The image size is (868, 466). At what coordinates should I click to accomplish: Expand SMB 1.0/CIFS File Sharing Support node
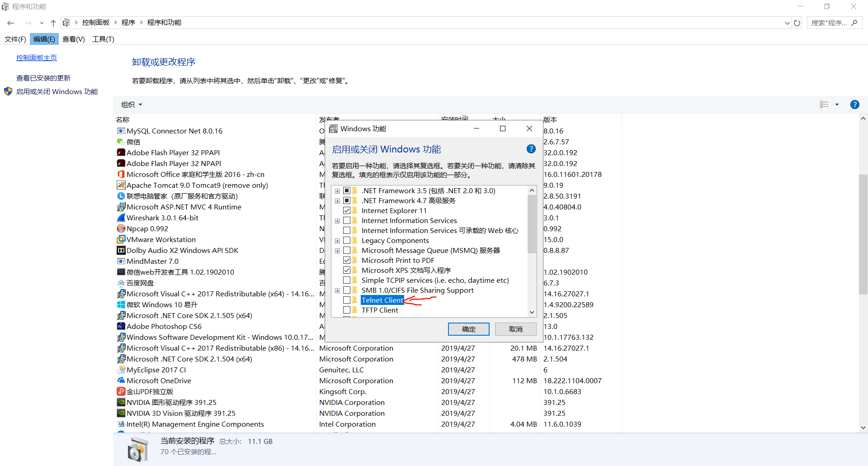pos(337,290)
